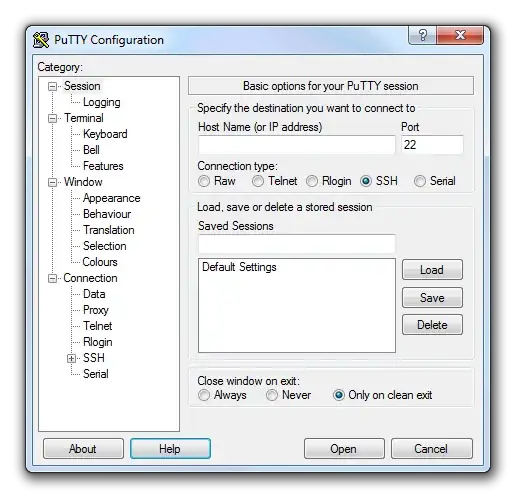Click the Help button at bottom
The image size is (516, 498).
(170, 449)
